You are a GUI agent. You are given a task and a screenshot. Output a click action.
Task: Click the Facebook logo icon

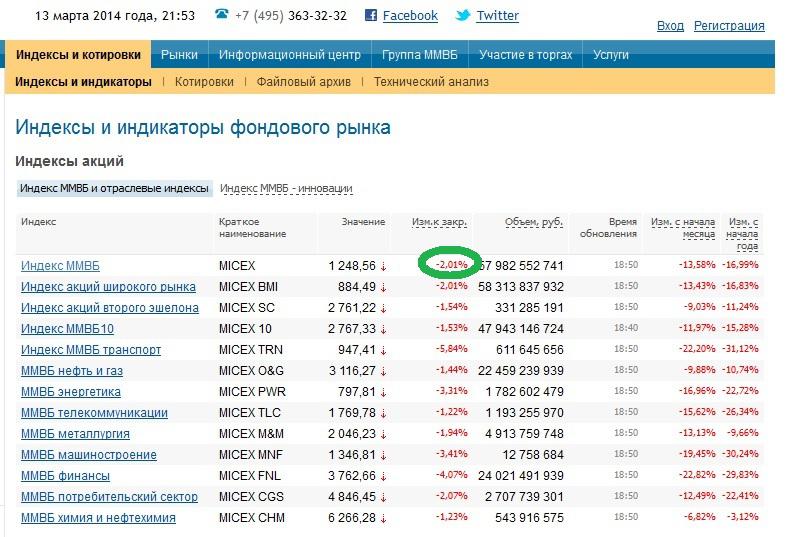click(x=371, y=15)
